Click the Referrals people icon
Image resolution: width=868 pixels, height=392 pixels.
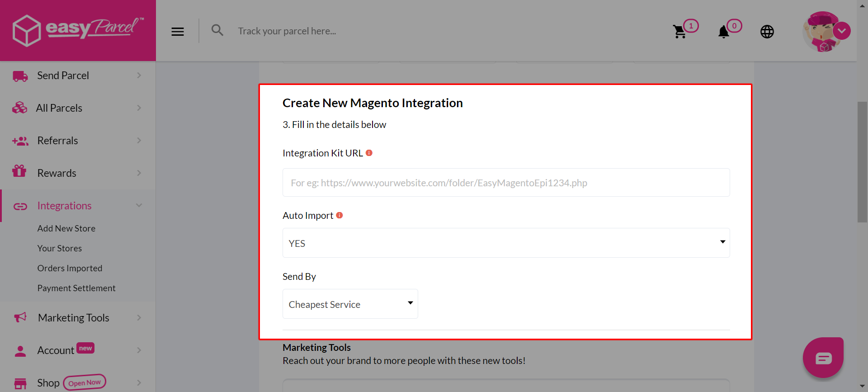[x=20, y=141]
